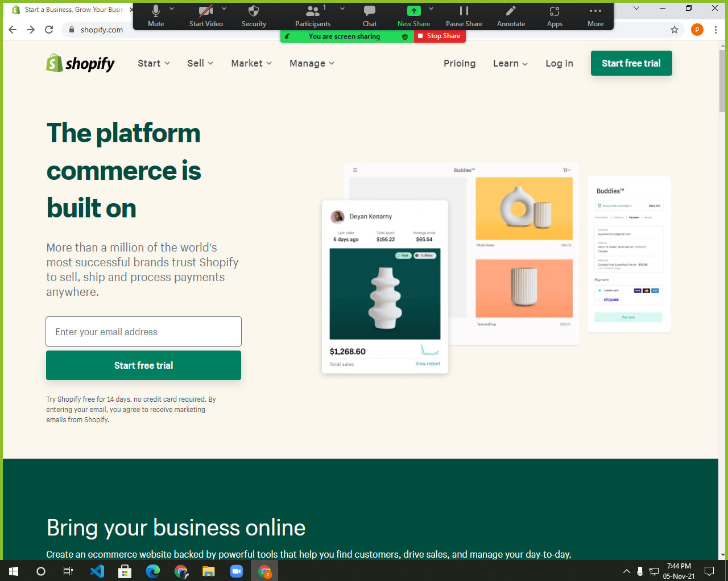Open Chrome profile avatar P
This screenshot has height=581, width=728.
tap(697, 30)
